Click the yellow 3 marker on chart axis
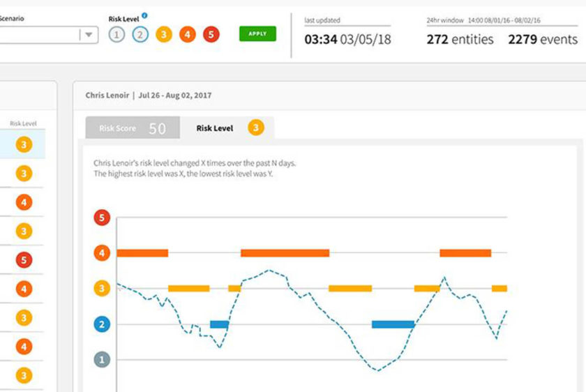Image resolution: width=586 pixels, height=392 pixels. [x=103, y=288]
